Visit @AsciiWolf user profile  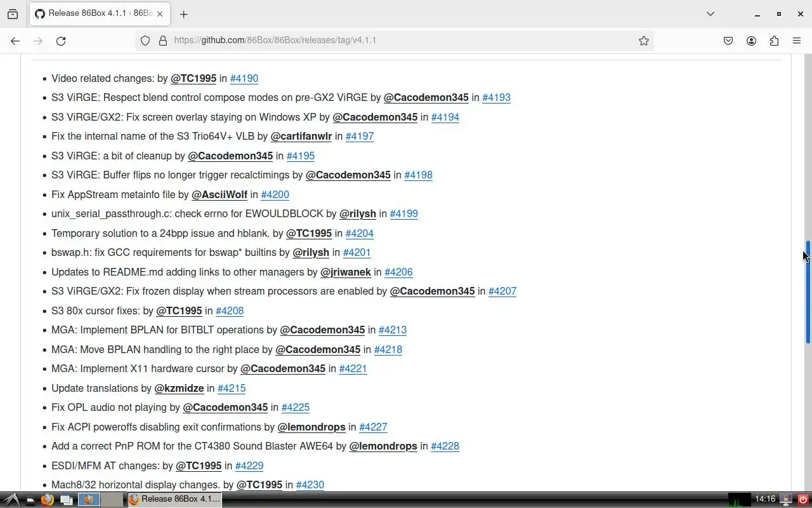coord(219,194)
